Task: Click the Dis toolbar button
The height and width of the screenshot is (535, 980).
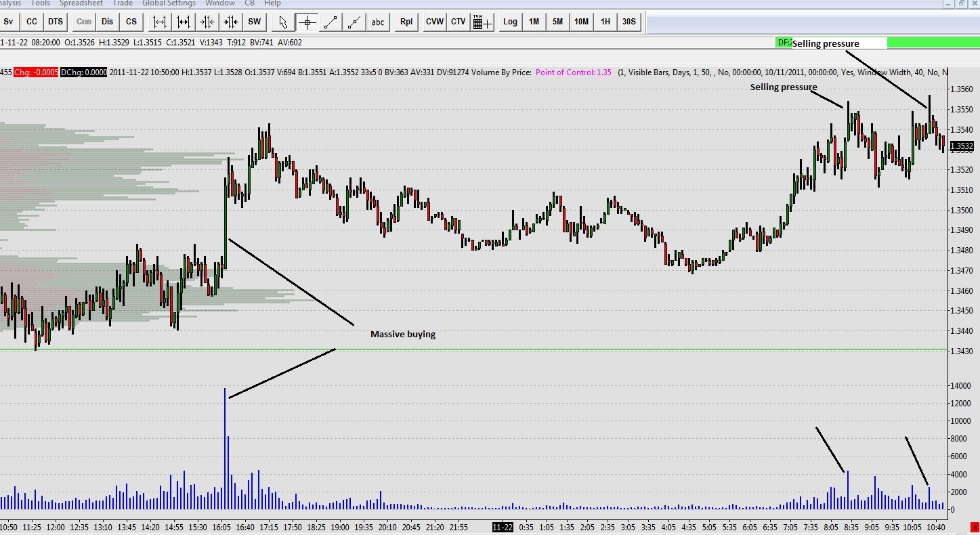Action: click(108, 22)
